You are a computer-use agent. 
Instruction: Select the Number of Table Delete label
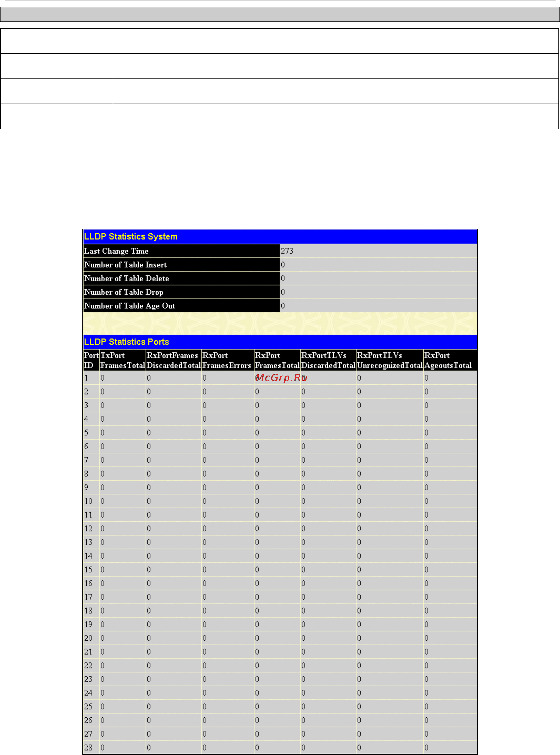[126, 278]
